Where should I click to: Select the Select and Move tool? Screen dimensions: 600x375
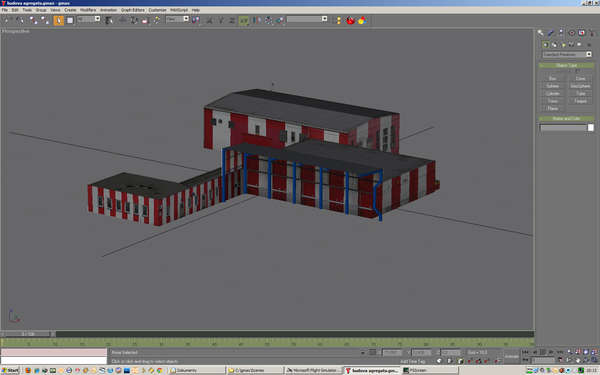point(122,20)
